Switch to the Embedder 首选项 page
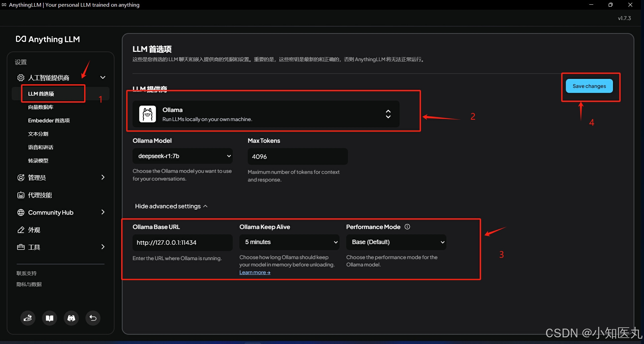Screen dimensions: 644x344 49,120
